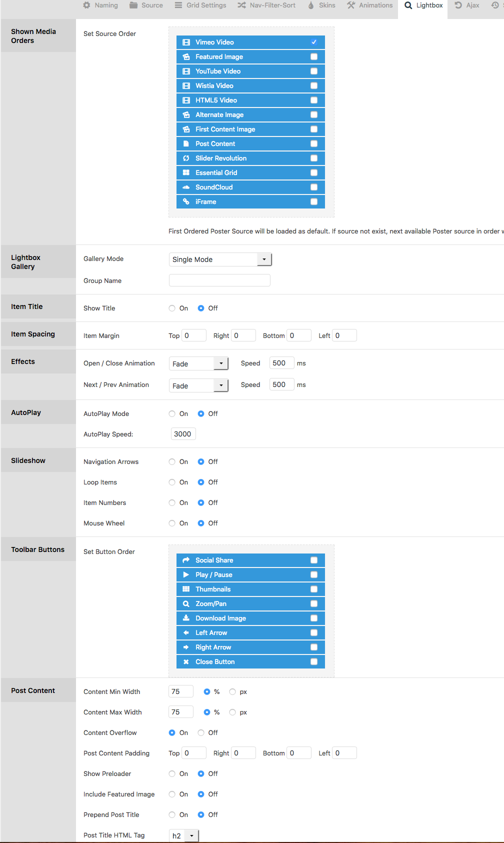504x843 pixels.
Task: Turn Show Title on
Action: coord(172,308)
